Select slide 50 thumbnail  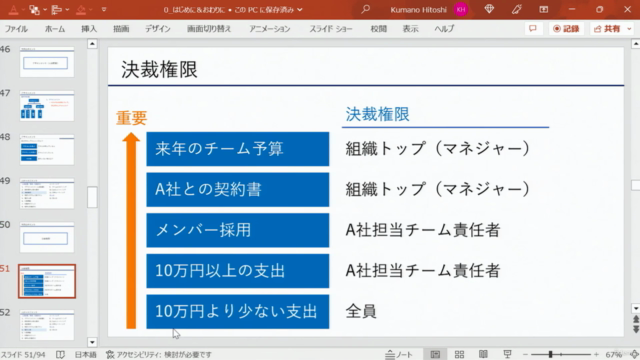pyautogui.click(x=47, y=237)
